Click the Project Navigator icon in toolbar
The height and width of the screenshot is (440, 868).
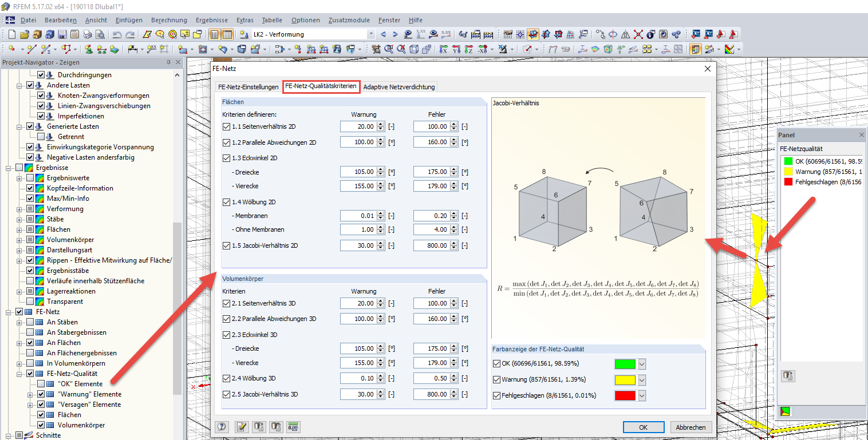[215, 34]
